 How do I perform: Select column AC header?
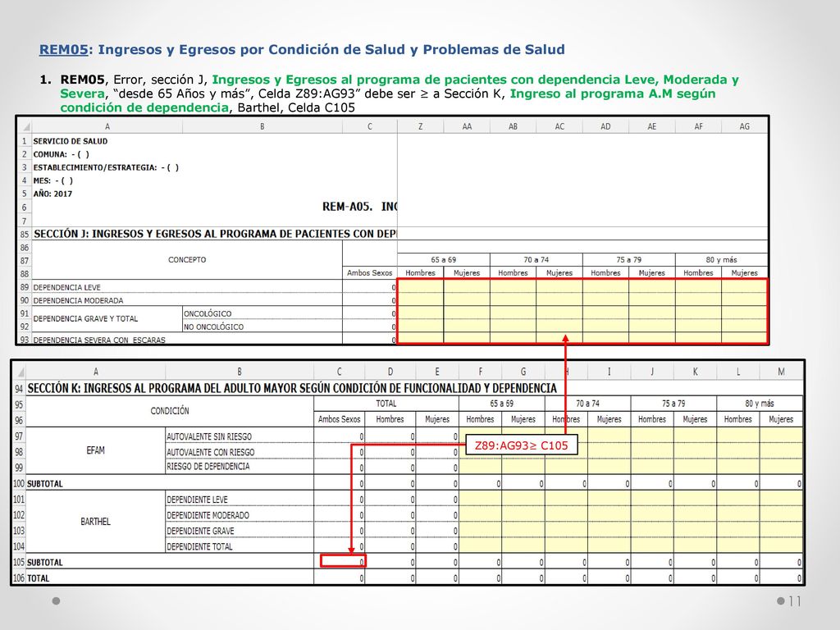point(559,126)
